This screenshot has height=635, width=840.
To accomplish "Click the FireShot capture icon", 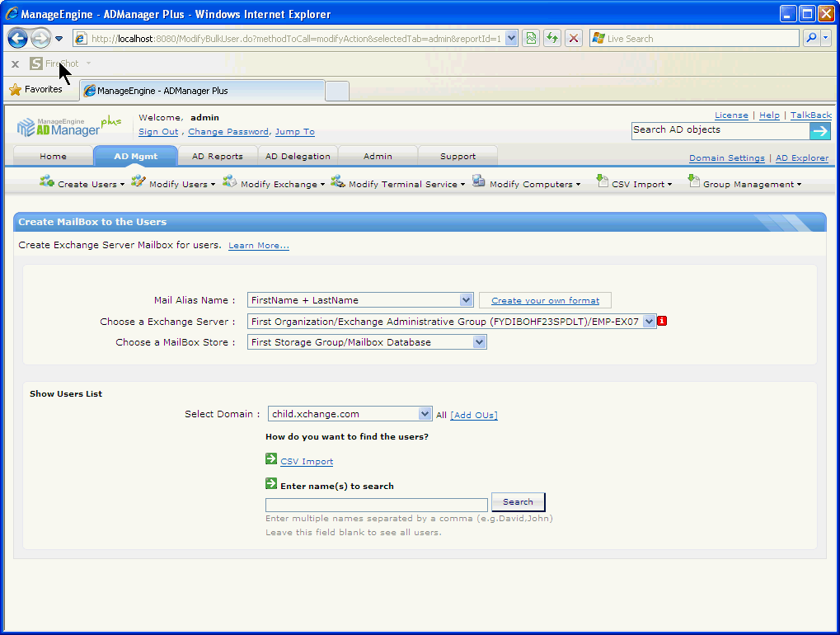I will 36,63.
